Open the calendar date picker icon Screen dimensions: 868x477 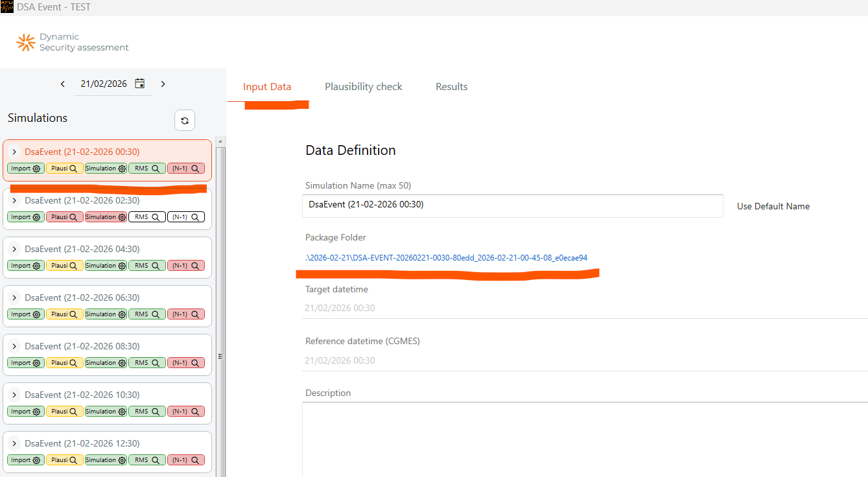140,84
